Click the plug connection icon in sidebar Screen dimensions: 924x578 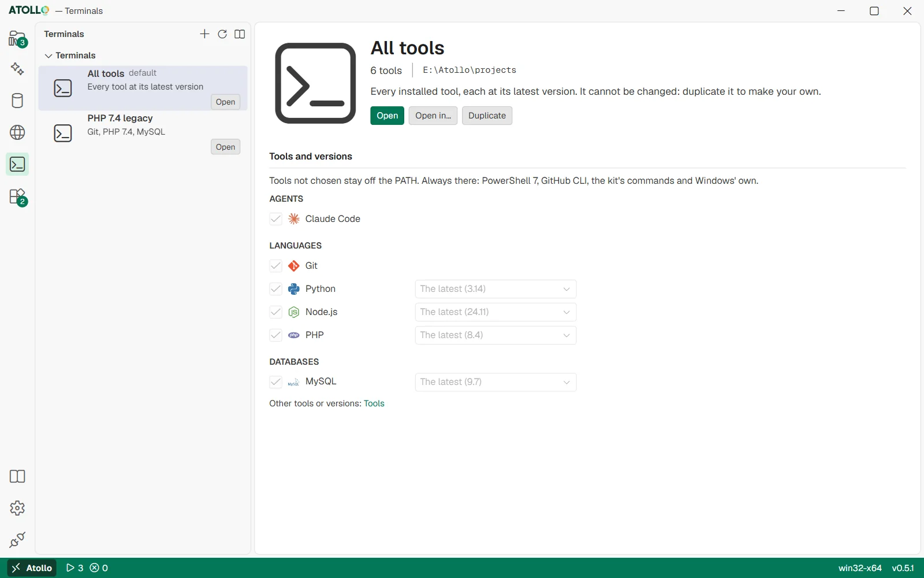17,540
